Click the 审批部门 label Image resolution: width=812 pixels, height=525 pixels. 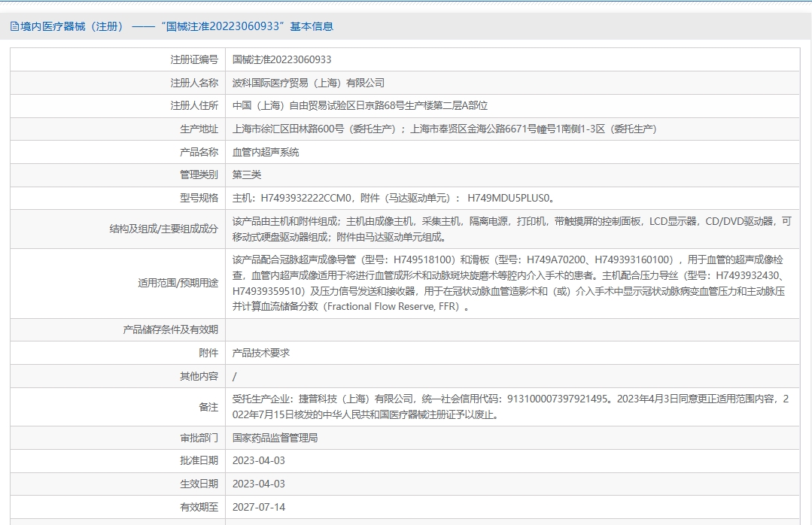199,438
